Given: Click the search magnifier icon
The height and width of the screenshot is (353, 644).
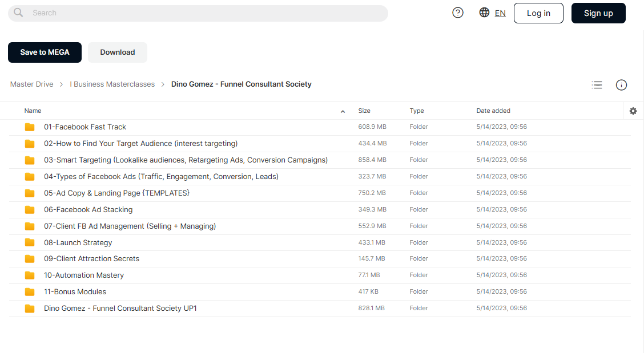Looking at the screenshot, I should tap(18, 13).
